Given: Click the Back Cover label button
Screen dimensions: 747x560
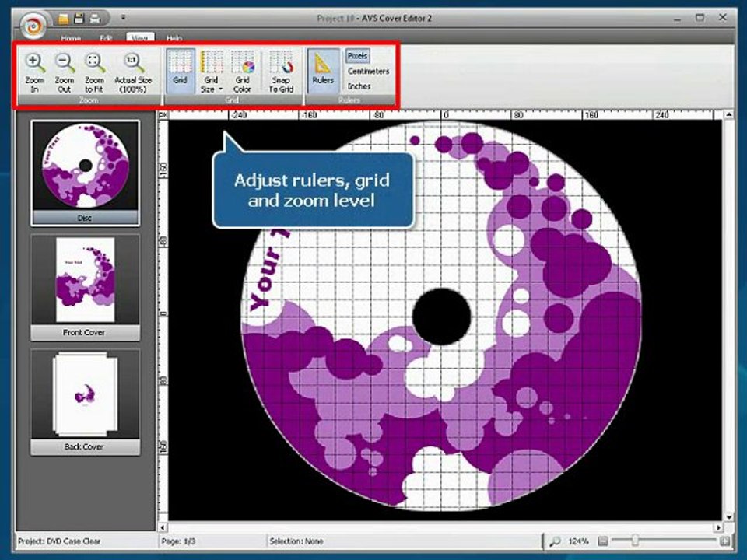Looking at the screenshot, I should [85, 446].
